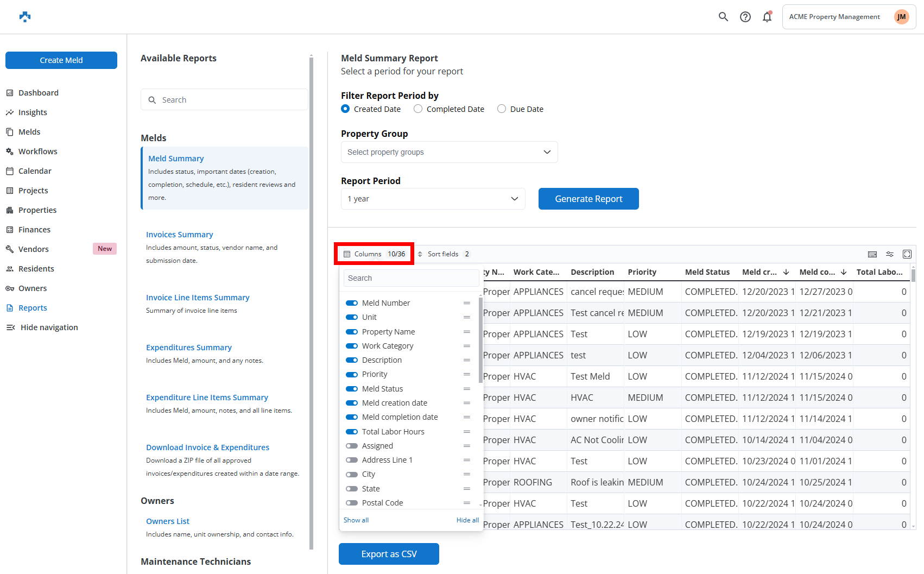Click the Search field inside the columns panel
The image size is (924, 574).
411,277
